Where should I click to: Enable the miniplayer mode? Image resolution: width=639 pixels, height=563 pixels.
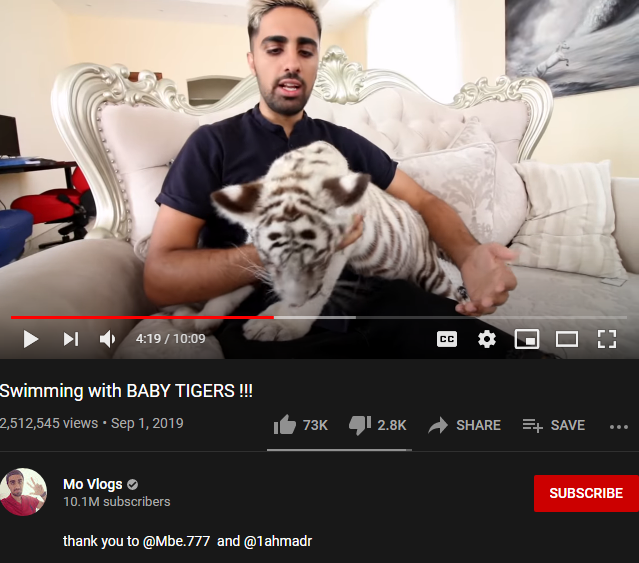(x=527, y=339)
